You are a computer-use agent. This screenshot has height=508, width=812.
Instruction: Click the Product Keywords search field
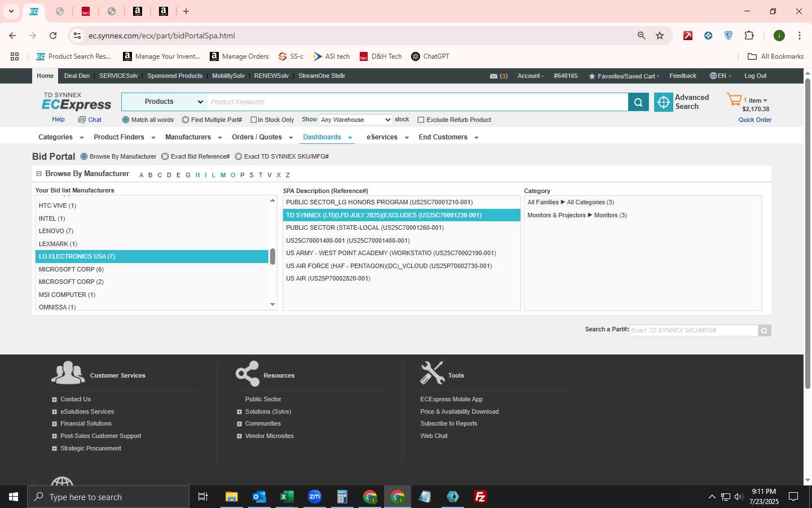click(x=417, y=102)
